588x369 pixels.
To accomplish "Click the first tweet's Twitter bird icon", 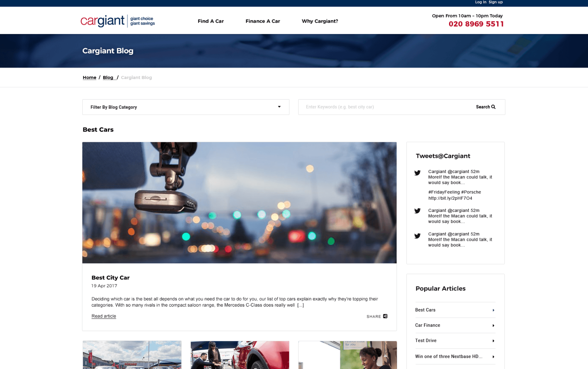I will pyautogui.click(x=417, y=173).
